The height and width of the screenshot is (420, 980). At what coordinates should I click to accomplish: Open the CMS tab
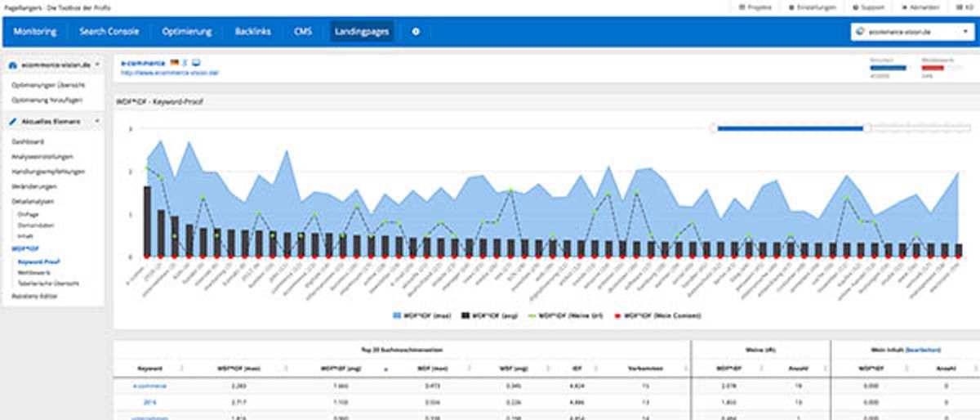[x=303, y=32]
